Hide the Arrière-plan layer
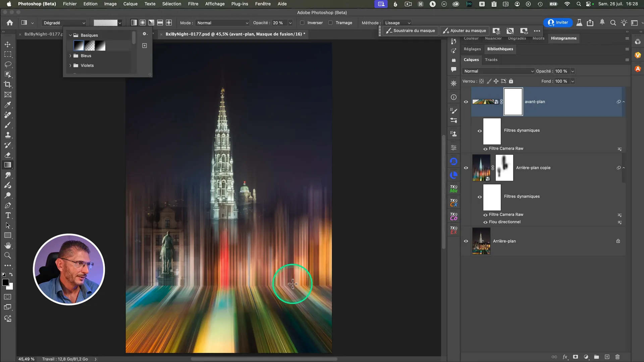This screenshot has height=362, width=644. 466,241
